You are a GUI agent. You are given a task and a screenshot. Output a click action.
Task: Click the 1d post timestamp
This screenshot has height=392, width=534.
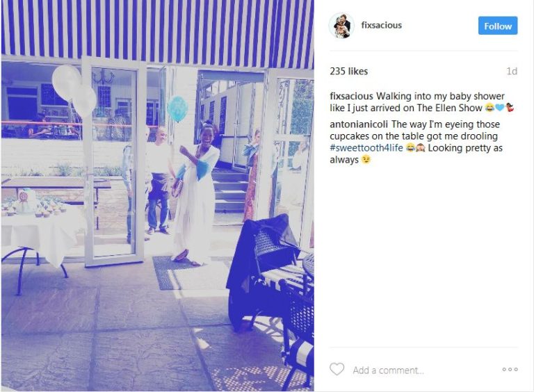pyautogui.click(x=512, y=71)
